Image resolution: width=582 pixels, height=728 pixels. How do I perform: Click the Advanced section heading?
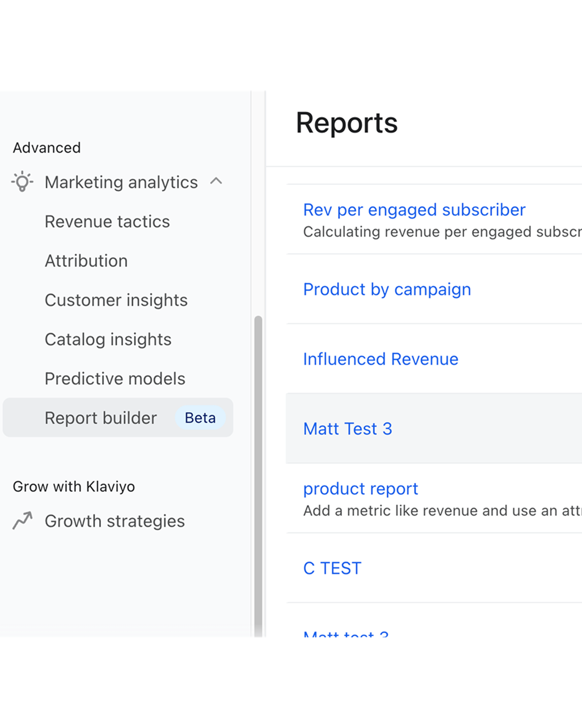[47, 148]
